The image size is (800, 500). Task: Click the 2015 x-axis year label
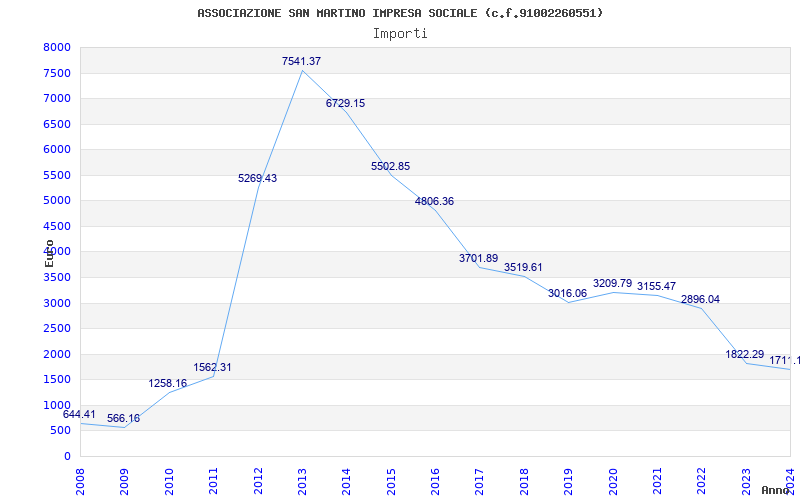(x=391, y=481)
